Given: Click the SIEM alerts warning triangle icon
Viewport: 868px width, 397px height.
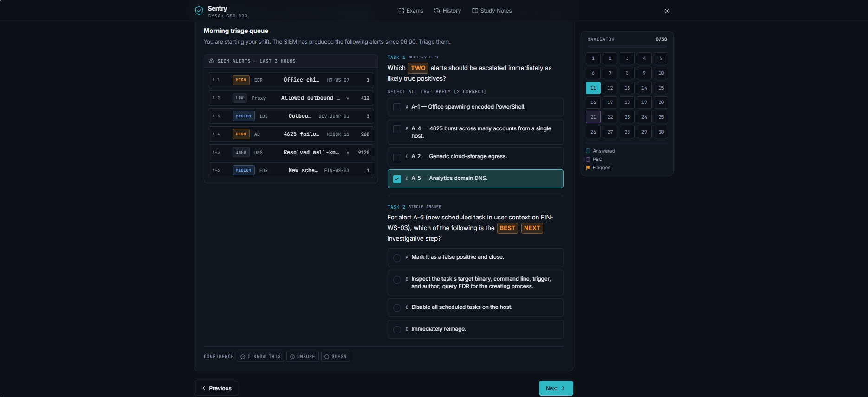Looking at the screenshot, I should tap(212, 61).
